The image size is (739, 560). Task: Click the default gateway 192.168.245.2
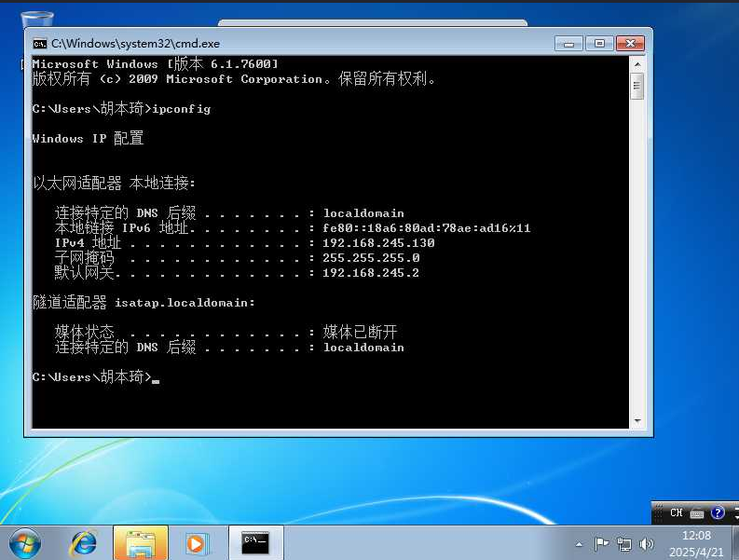click(371, 273)
